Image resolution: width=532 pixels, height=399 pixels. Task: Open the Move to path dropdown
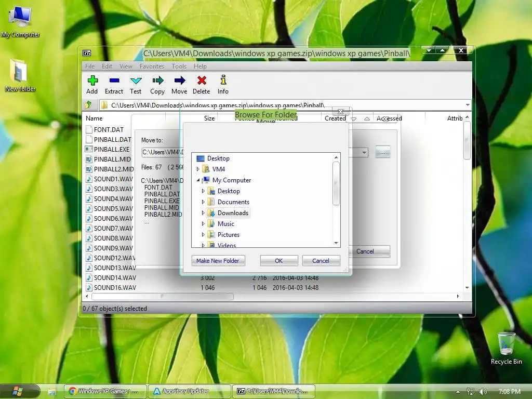pos(364,152)
